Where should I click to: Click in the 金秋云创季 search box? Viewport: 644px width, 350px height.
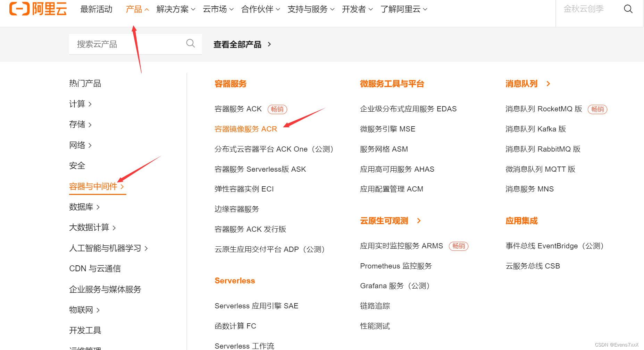[584, 9]
